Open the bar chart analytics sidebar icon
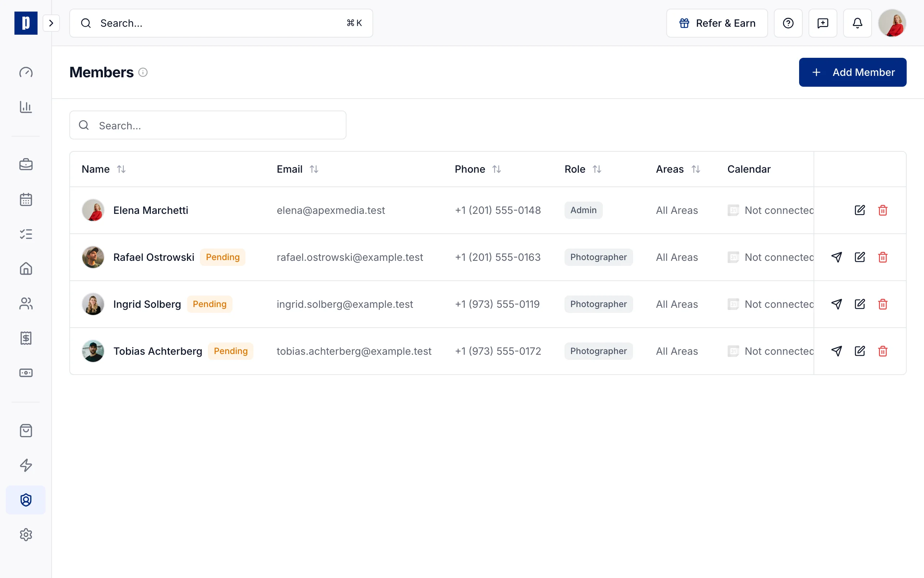Screen dimensions: 924x578 26,107
